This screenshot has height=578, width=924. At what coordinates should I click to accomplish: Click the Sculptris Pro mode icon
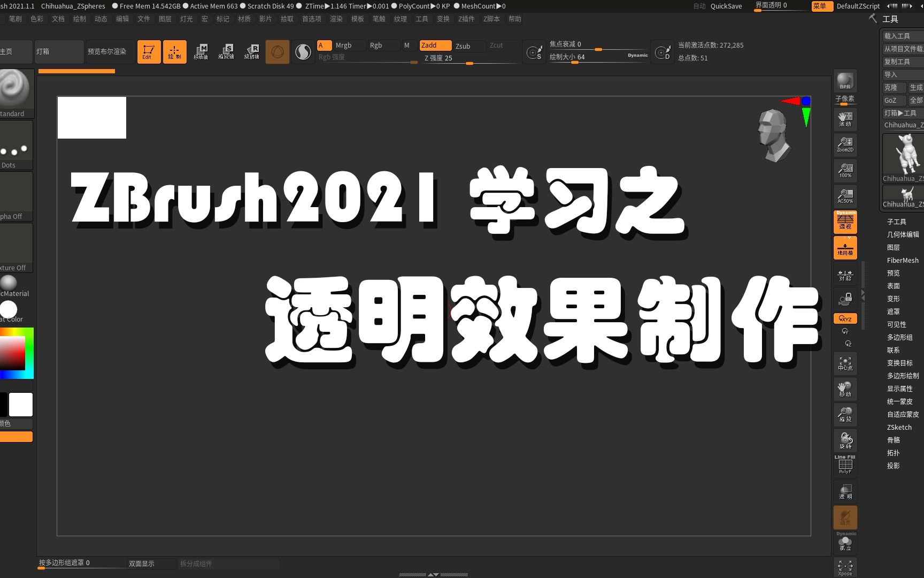tap(303, 52)
